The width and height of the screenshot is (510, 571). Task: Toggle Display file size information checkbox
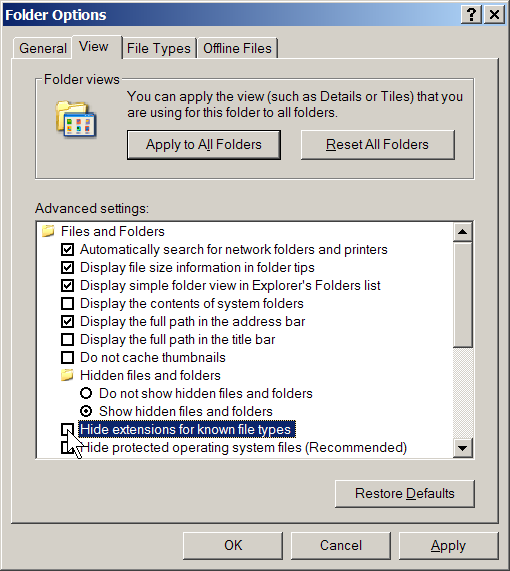67,267
